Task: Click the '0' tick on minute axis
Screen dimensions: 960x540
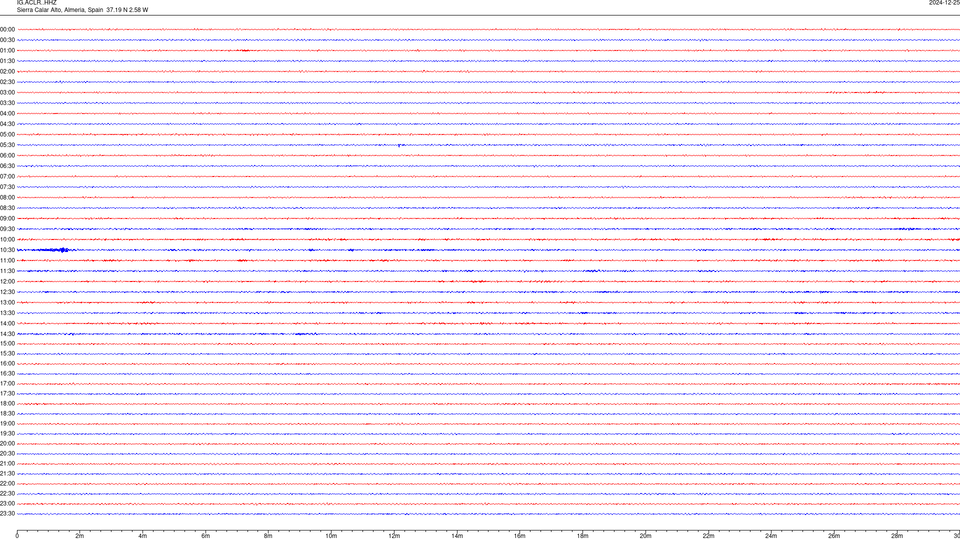Action: tap(17, 536)
